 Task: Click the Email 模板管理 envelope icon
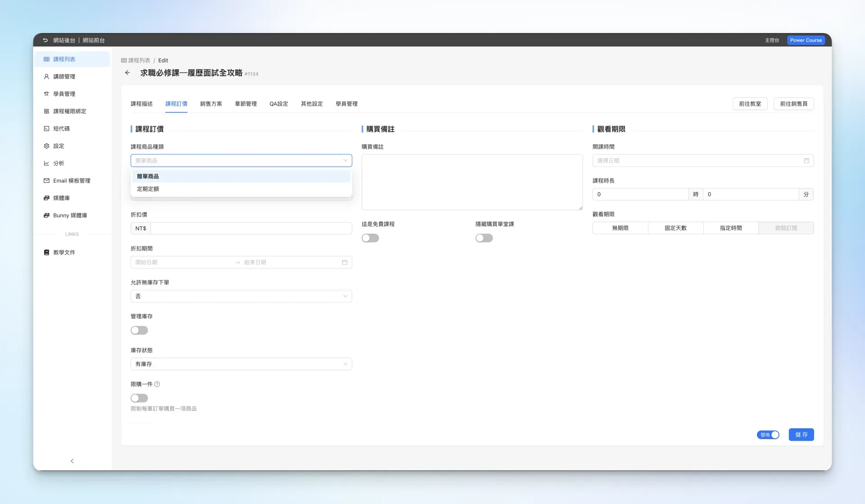coord(46,181)
